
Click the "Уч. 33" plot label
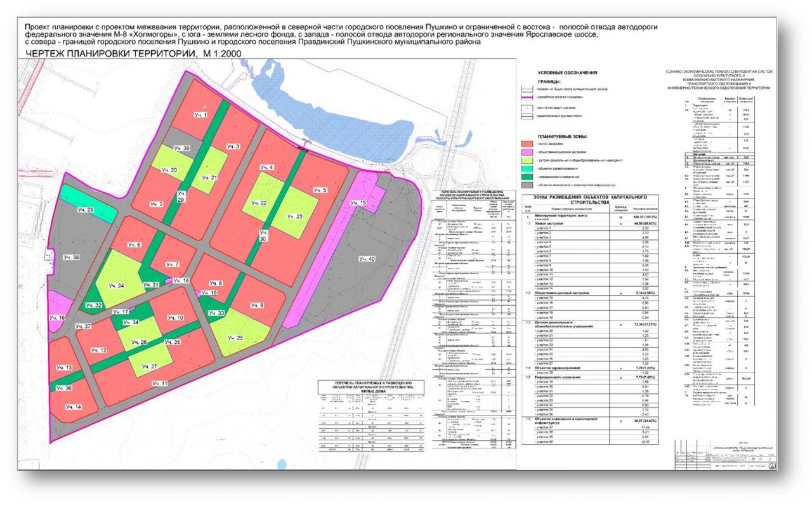click(x=217, y=313)
